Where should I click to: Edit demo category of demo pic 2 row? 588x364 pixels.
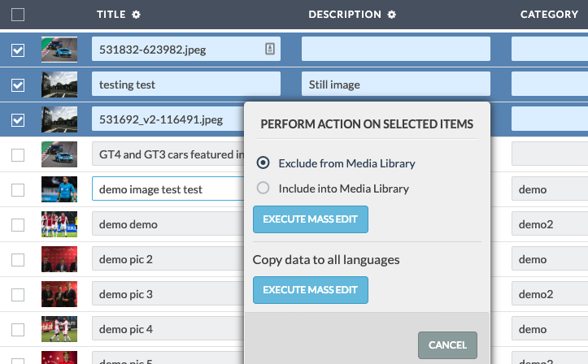coord(550,258)
